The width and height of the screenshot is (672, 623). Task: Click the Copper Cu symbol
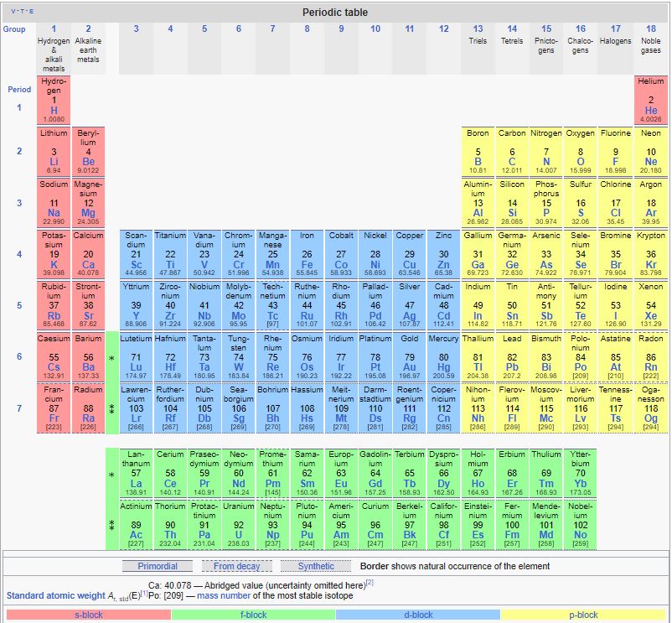click(409, 265)
